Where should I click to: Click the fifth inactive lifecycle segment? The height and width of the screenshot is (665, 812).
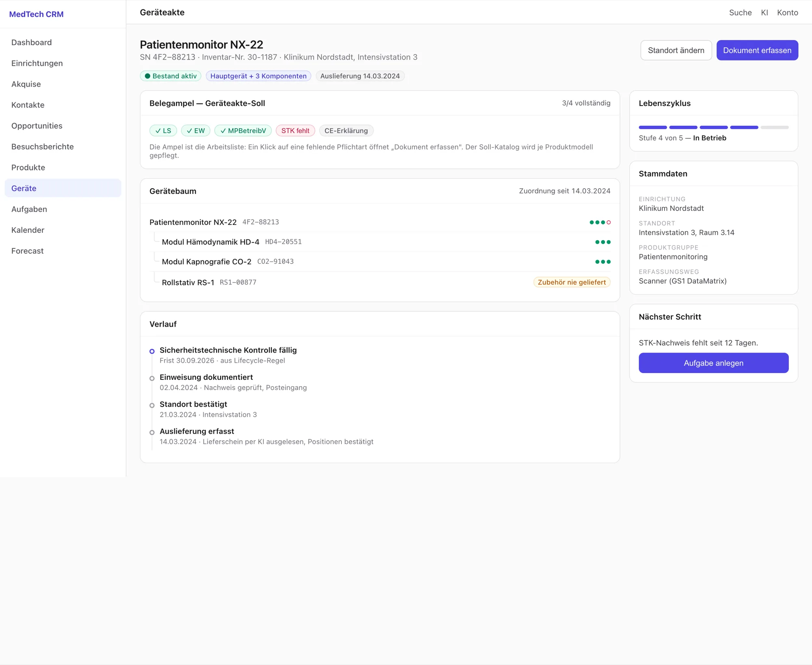774,127
